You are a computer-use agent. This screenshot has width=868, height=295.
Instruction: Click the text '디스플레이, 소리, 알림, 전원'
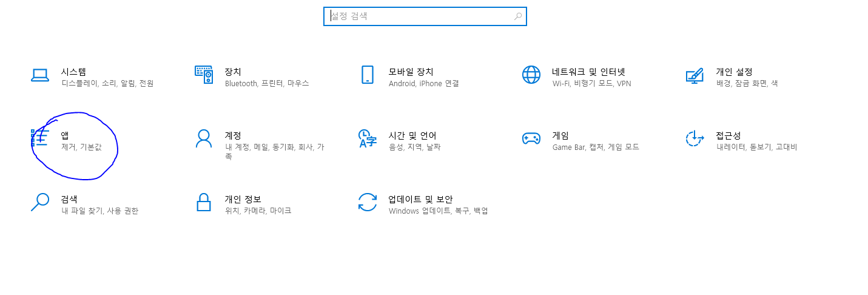(107, 83)
